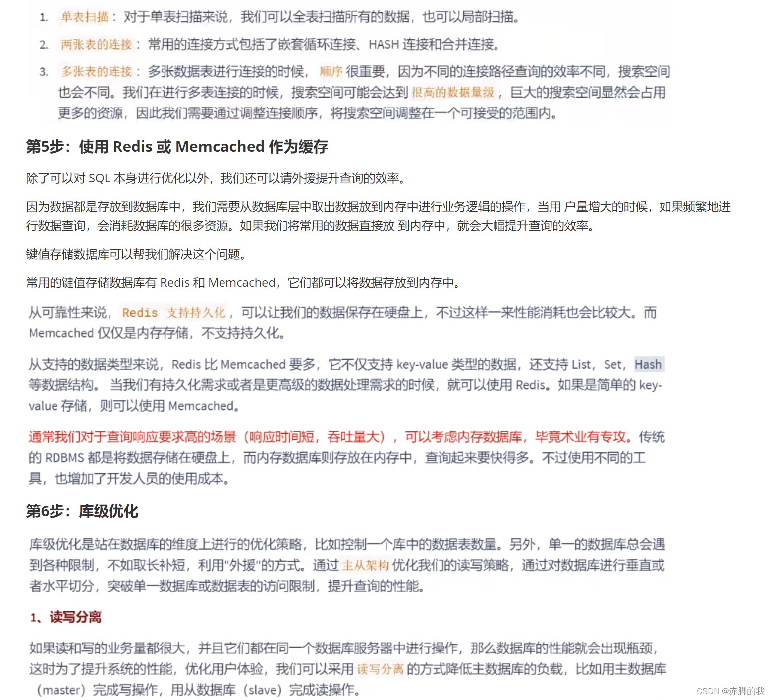Click the highlighted phrase 两张表的连接
Screen dimensions: 772x700
[x=96, y=44]
